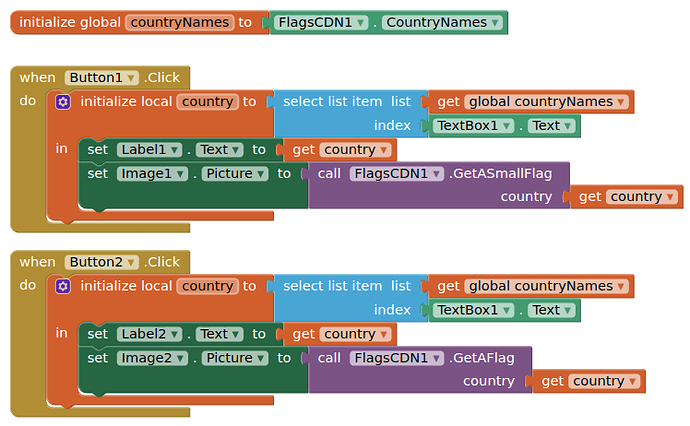Open Label2 component dropdown

[150, 334]
